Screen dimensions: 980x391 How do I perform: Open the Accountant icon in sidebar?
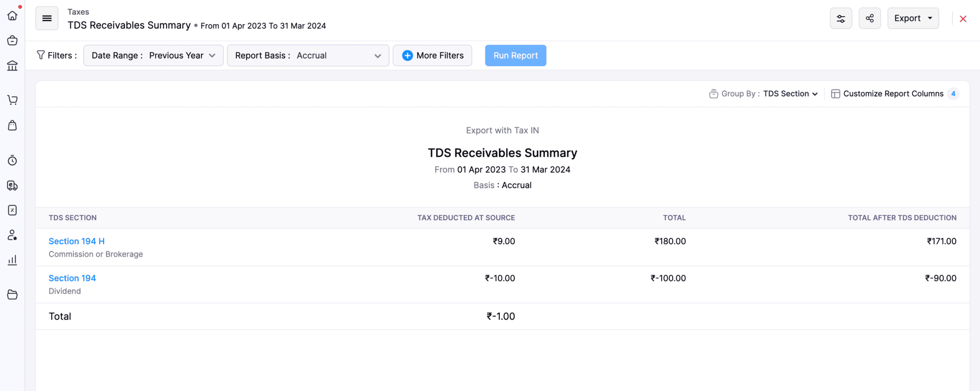point(12,235)
